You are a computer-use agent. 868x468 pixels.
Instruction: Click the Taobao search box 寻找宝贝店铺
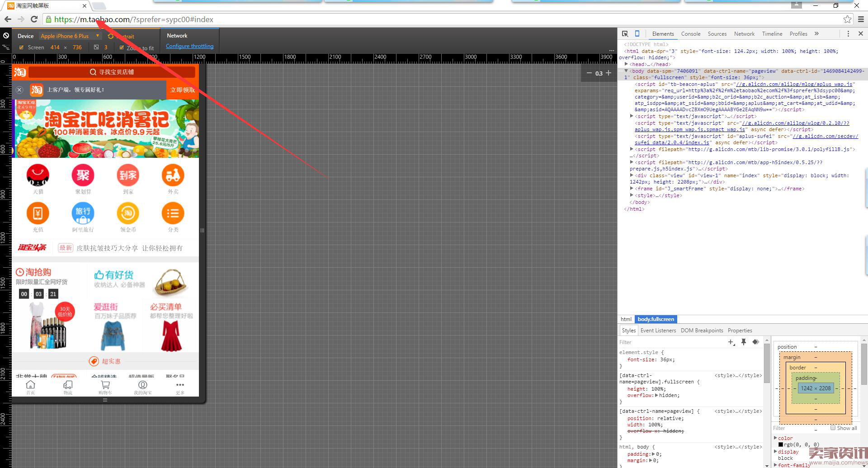(x=112, y=72)
